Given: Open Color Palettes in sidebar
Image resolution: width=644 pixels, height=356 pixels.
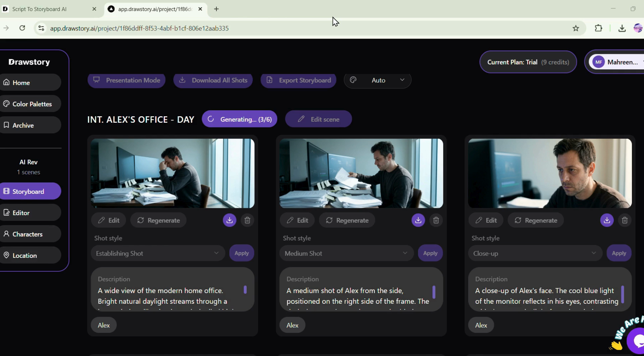Looking at the screenshot, I should click(30, 104).
